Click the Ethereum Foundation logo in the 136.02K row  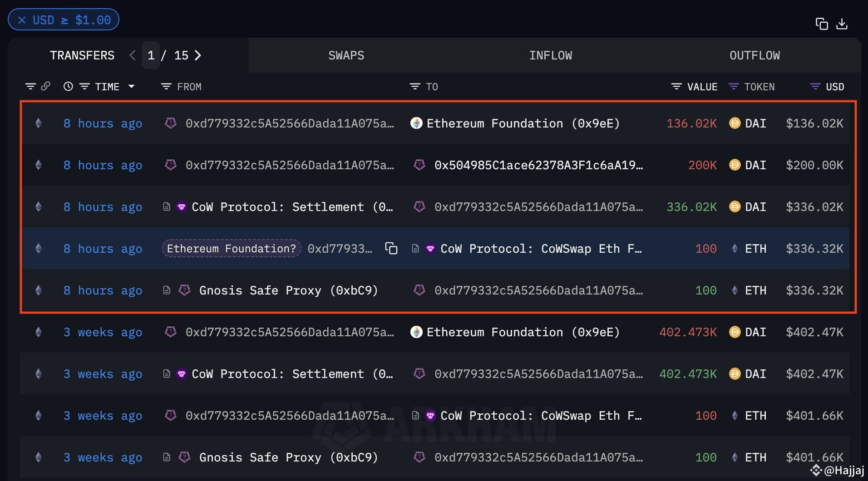pyautogui.click(x=416, y=123)
